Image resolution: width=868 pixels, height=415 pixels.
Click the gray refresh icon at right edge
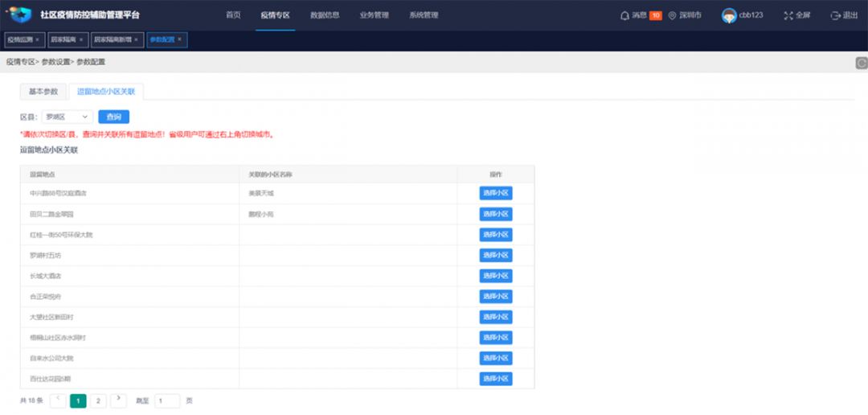pyautogui.click(x=862, y=64)
